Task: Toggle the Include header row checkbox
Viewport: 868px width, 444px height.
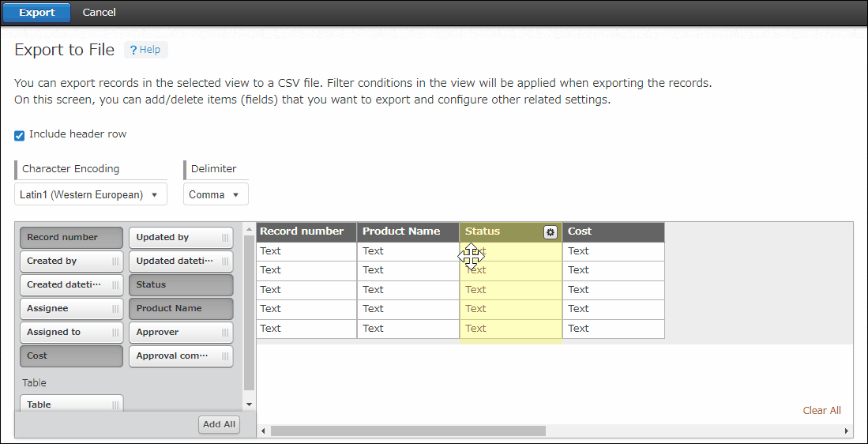Action: [20, 135]
